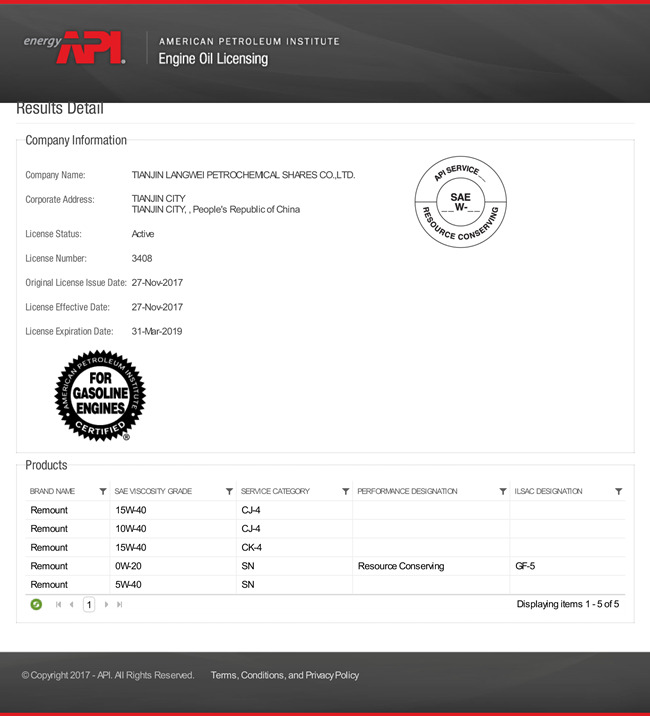
Task: Click the green refresh icon in pager
Action: click(36, 604)
